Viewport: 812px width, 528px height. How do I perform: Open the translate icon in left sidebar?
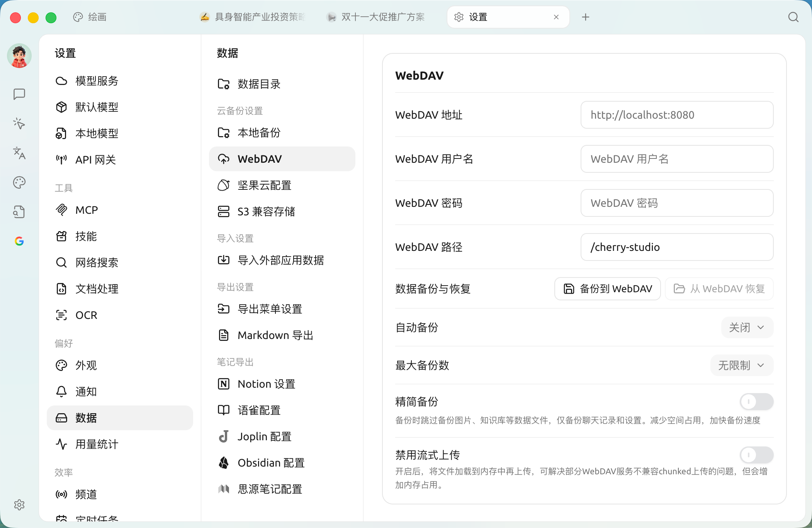coord(19,153)
